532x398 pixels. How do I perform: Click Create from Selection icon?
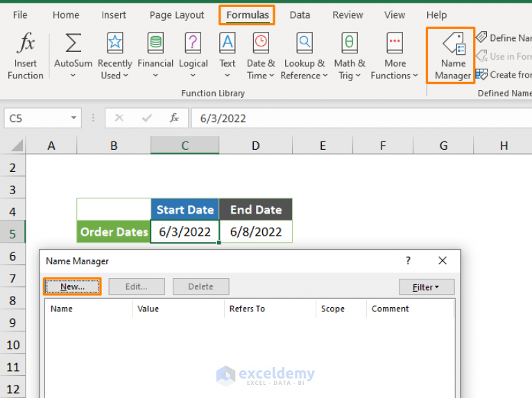481,74
